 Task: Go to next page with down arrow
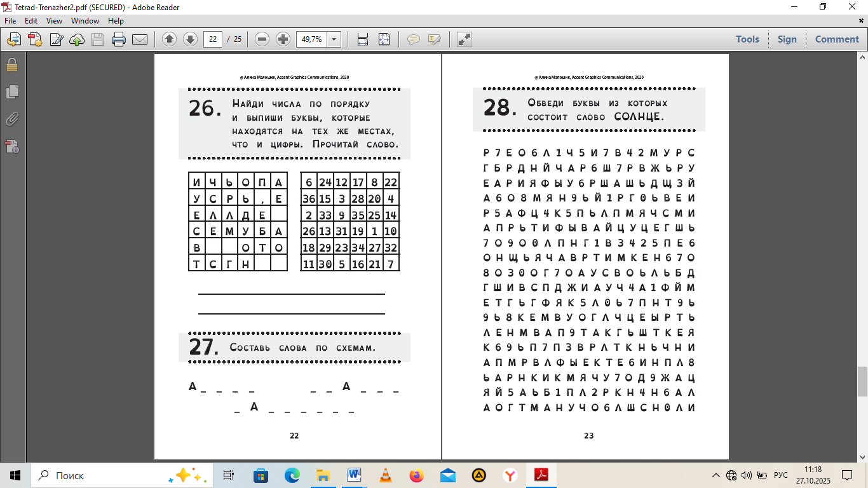(x=190, y=39)
